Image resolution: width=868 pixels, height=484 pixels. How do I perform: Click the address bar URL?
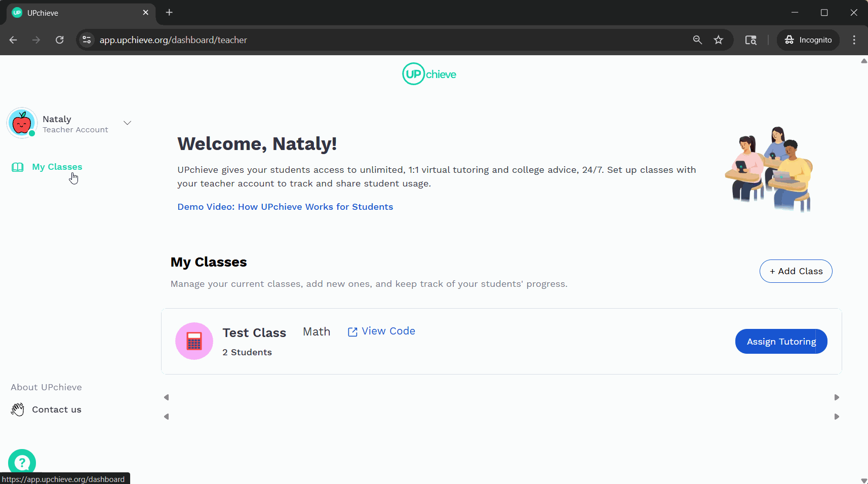(173, 40)
